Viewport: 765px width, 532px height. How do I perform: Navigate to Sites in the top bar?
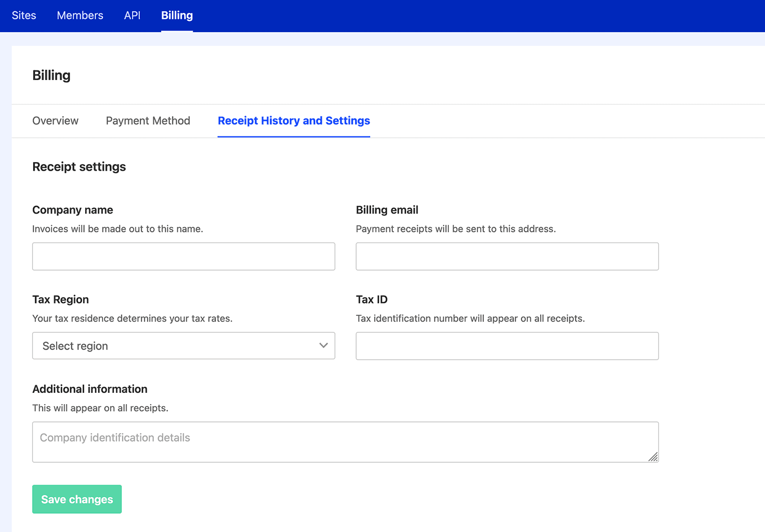coord(24,15)
